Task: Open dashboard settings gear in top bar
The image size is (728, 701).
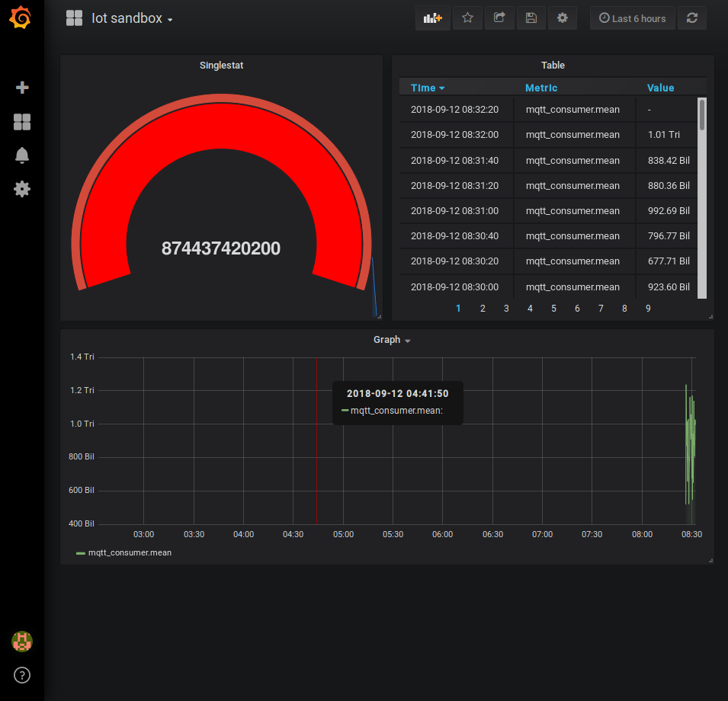Action: tap(563, 18)
